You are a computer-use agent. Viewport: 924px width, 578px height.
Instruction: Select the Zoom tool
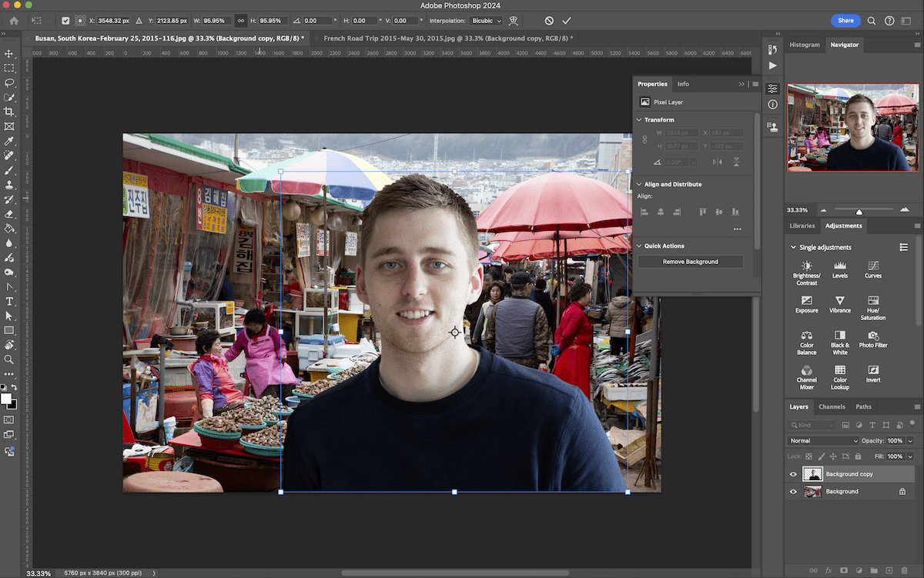coord(9,359)
